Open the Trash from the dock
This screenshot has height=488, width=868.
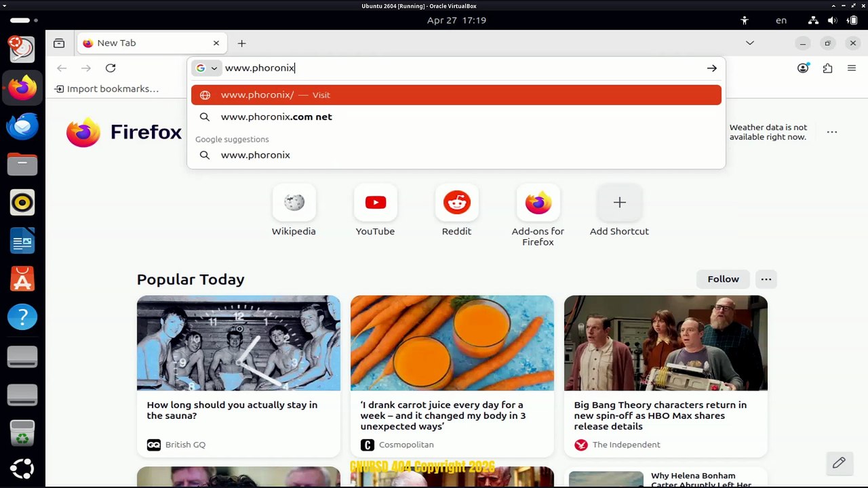click(22, 433)
